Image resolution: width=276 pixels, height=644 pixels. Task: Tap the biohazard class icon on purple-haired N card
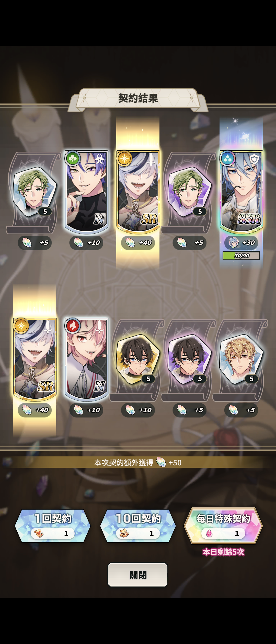[x=99, y=160]
